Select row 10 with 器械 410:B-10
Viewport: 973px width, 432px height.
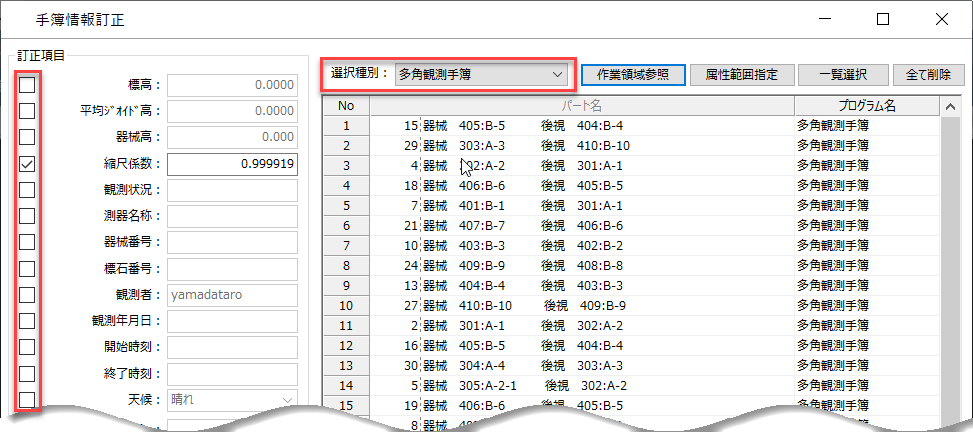coord(580,305)
